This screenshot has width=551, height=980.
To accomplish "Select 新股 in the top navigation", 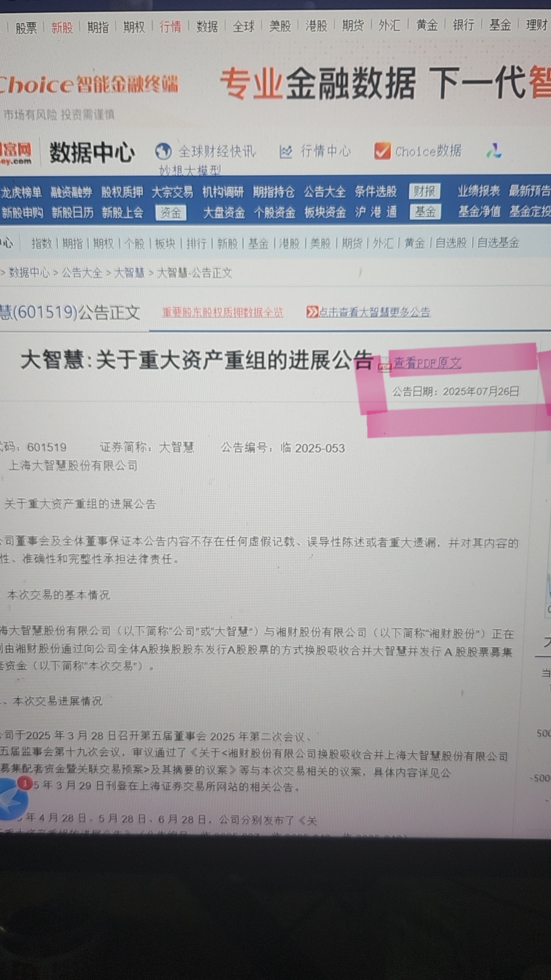I will [x=62, y=28].
